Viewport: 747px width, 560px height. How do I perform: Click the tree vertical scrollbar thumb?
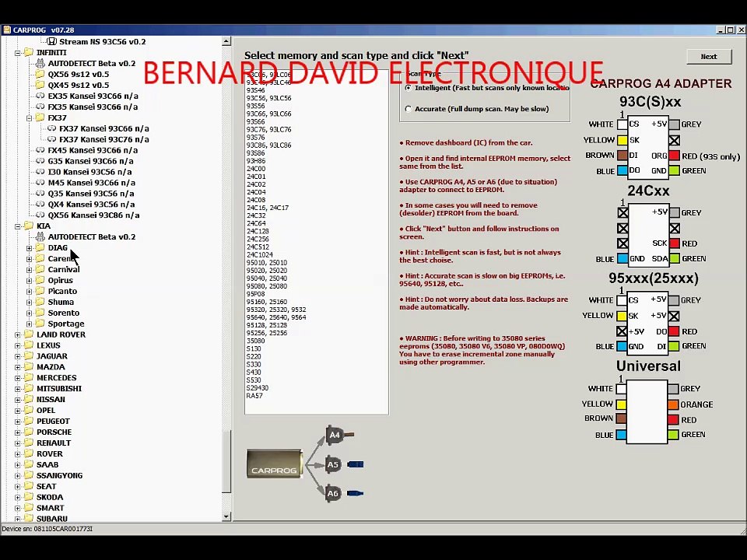[x=226, y=461]
